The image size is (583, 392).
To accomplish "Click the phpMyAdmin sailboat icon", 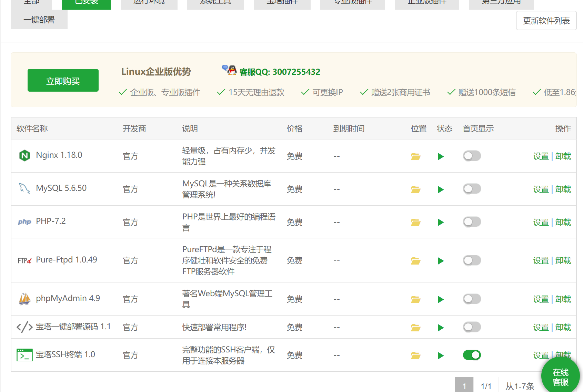I will coord(24,299).
